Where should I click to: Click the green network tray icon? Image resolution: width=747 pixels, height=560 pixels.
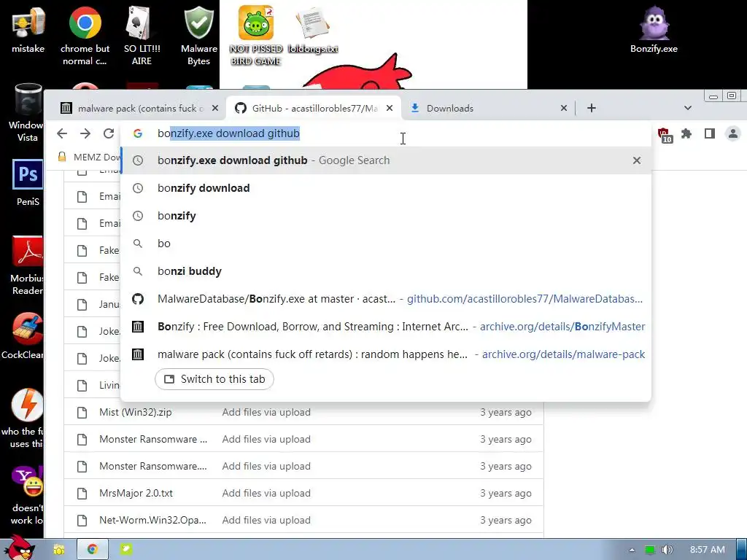[649, 550]
